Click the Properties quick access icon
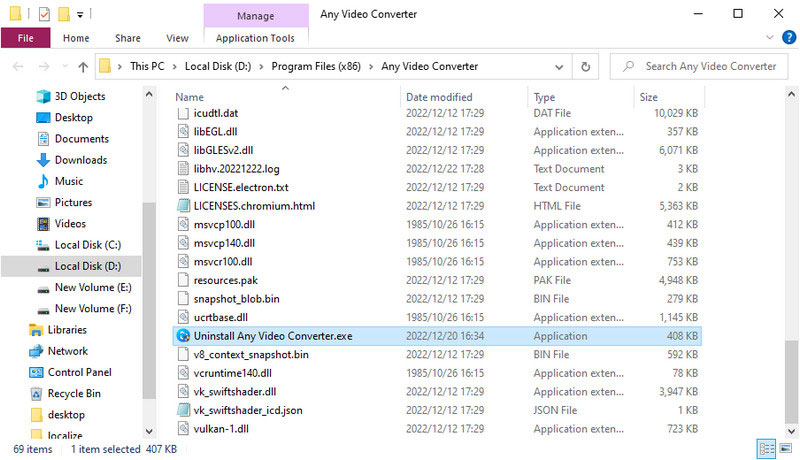This screenshot has width=800, height=460. pos(44,14)
